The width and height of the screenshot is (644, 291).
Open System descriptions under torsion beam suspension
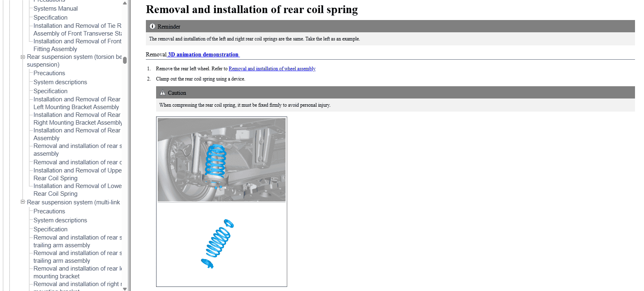coord(60,82)
